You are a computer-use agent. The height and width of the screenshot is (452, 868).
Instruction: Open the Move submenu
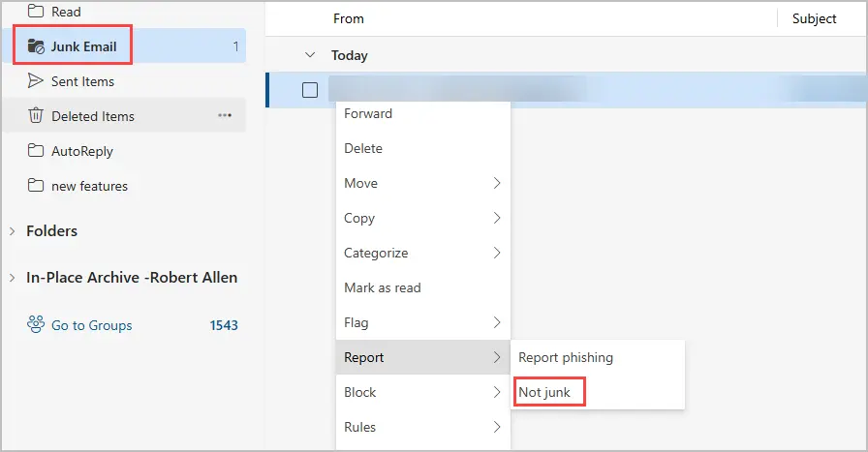point(422,183)
